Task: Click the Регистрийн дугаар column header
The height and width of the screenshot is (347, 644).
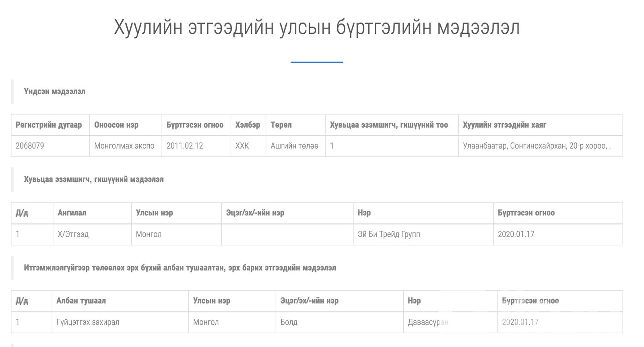Action: pyautogui.click(x=49, y=125)
